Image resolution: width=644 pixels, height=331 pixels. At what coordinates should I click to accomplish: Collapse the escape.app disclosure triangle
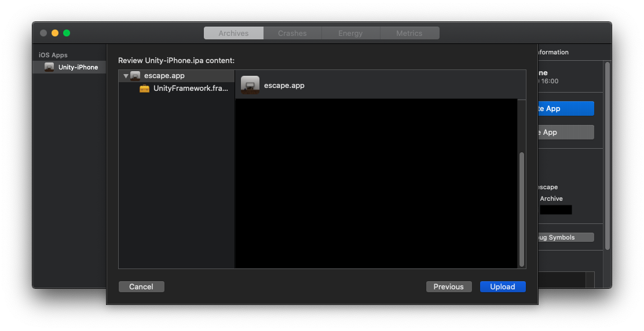(126, 76)
